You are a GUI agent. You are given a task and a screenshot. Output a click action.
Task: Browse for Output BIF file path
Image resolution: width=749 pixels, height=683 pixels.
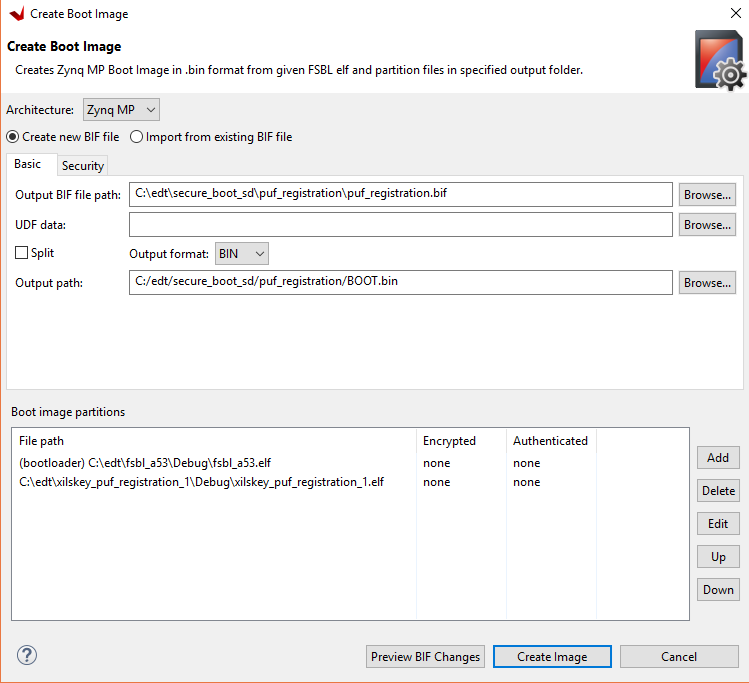(707, 195)
